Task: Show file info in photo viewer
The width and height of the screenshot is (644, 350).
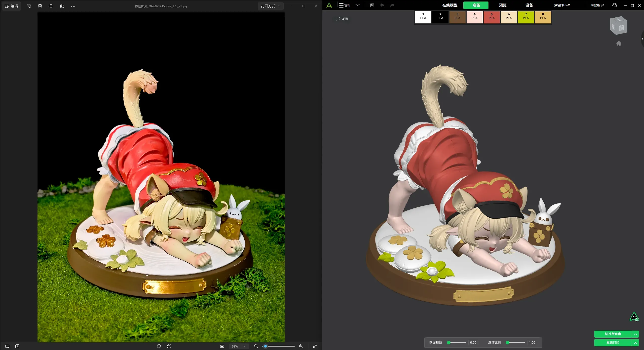Action: click(159, 346)
